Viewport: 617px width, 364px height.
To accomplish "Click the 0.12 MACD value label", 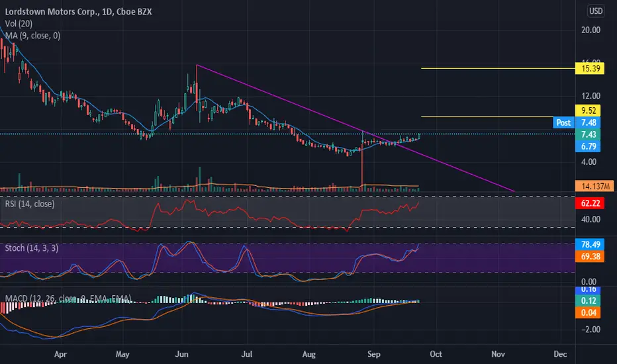I will (x=588, y=300).
